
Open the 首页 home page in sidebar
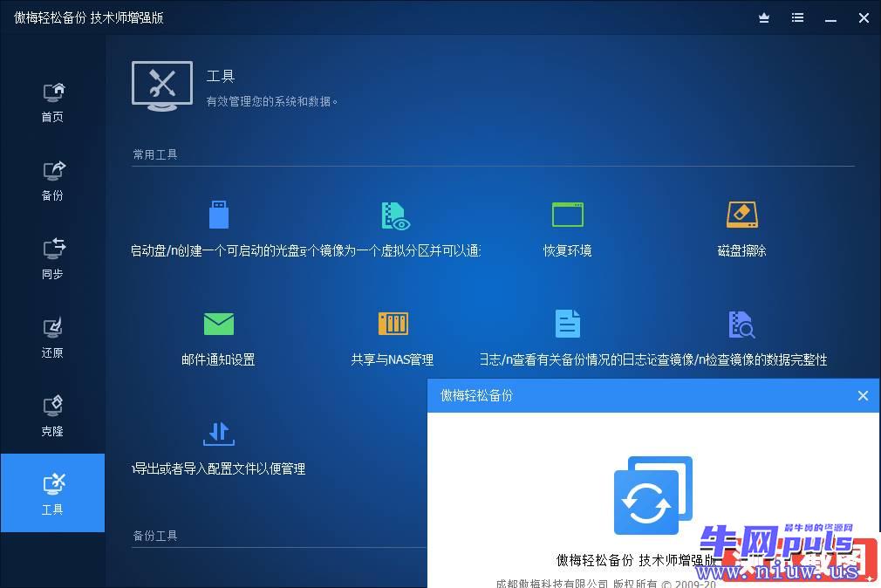pos(53,102)
